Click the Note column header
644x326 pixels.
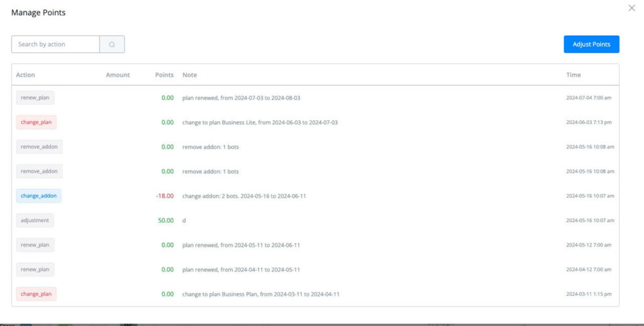[x=189, y=75]
